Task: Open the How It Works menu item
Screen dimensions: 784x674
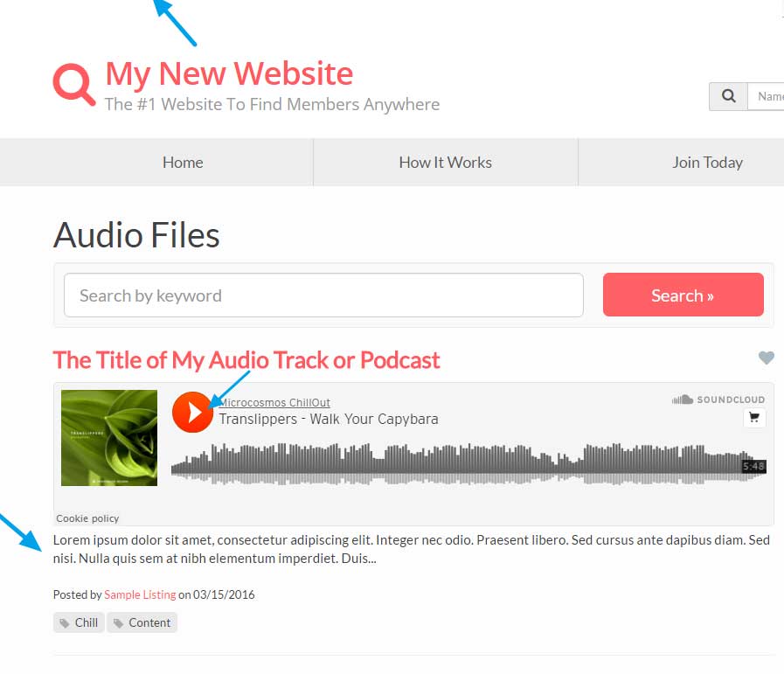Action: [445, 163]
